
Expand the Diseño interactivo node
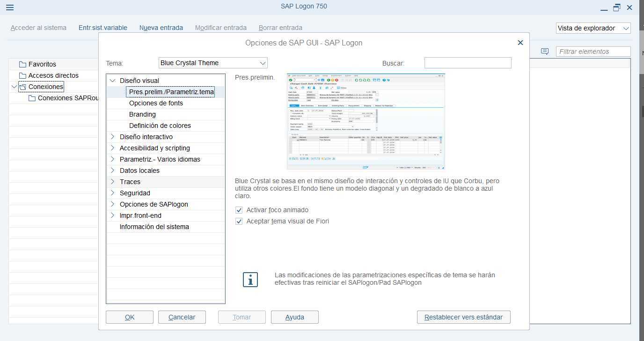click(112, 137)
